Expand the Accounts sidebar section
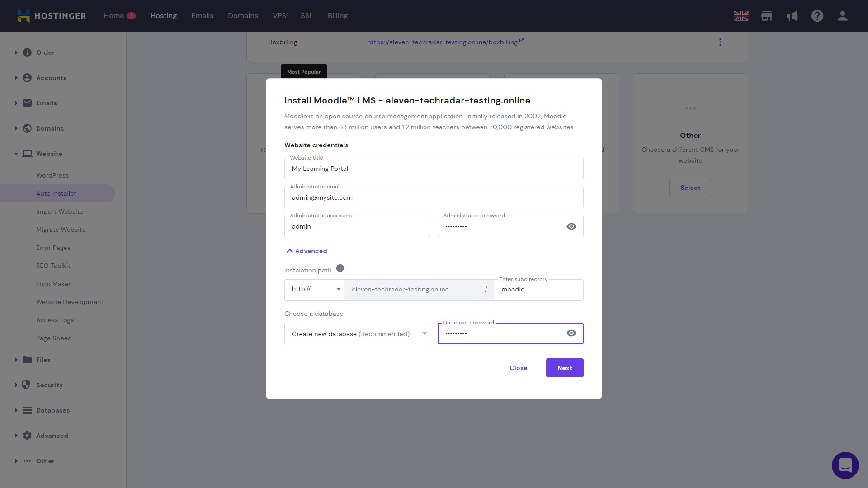 coord(16,78)
